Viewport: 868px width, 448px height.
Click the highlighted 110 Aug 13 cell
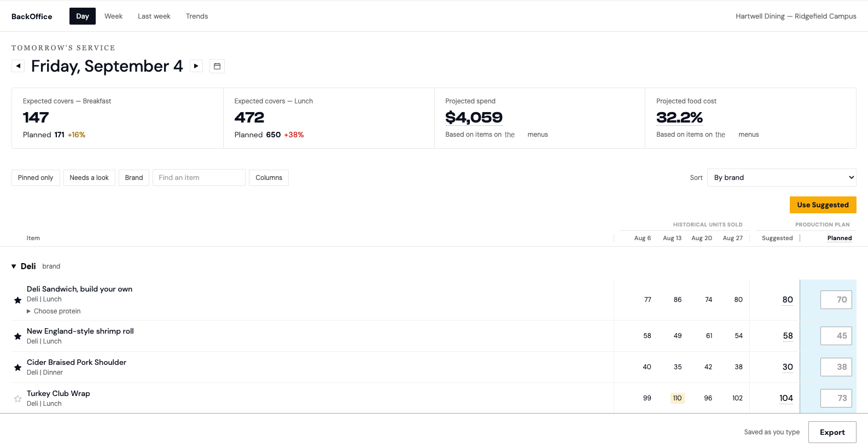[677, 398]
